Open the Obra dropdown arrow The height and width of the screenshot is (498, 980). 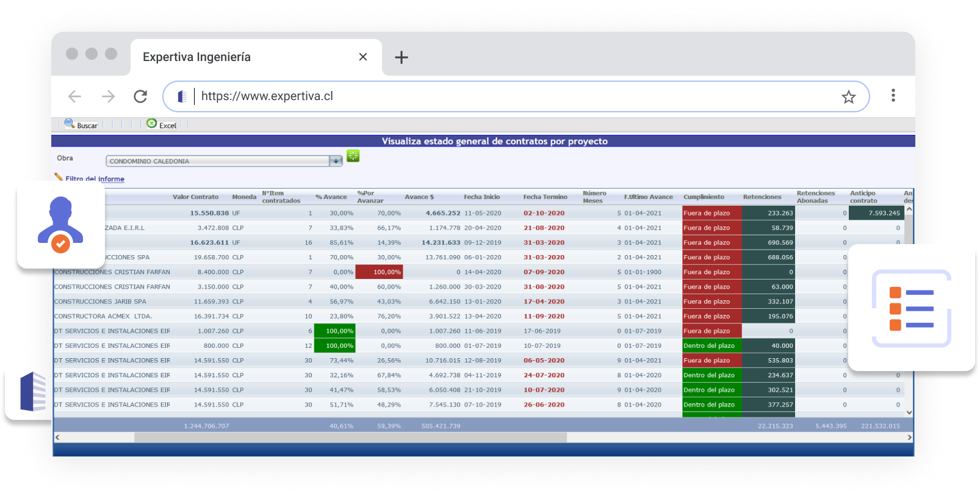click(x=336, y=161)
